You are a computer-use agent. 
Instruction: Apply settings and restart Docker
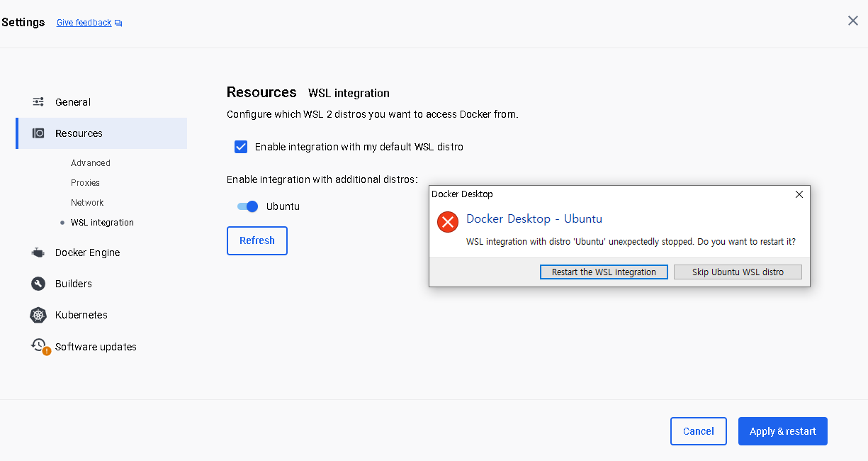pos(782,431)
